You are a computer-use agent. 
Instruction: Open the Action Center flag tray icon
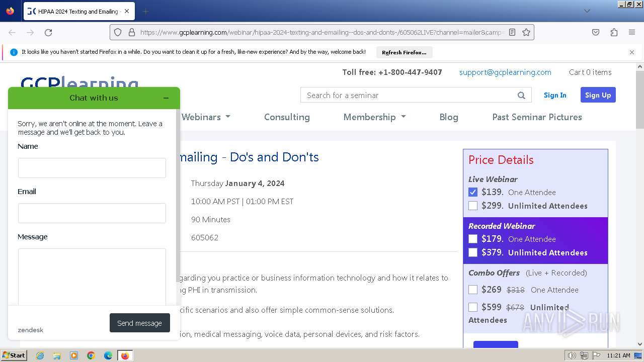pos(596,355)
